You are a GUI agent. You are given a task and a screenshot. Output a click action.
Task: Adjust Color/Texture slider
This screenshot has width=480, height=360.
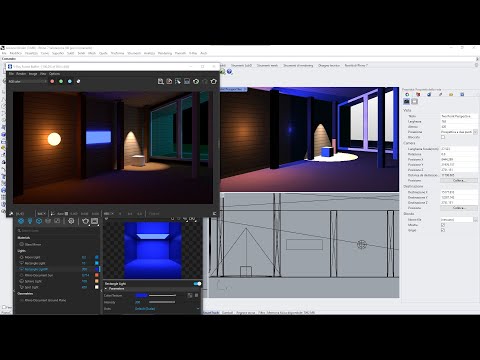pyautogui.click(x=162, y=295)
